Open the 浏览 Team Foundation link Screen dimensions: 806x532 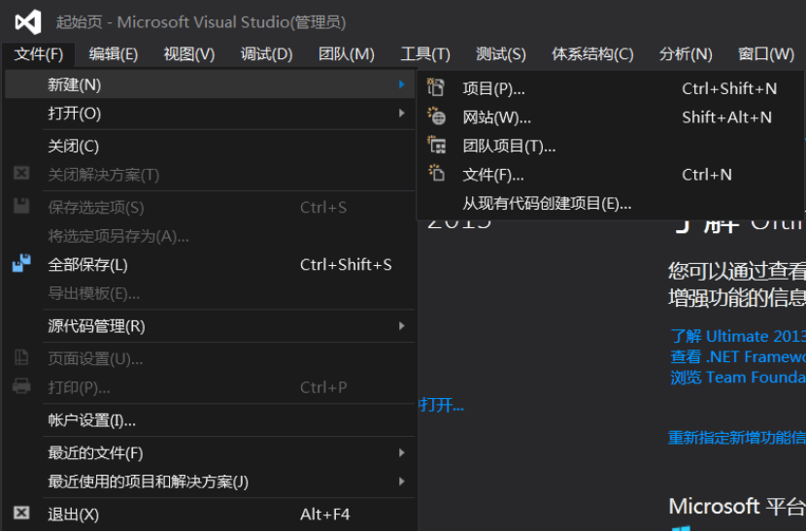click(x=738, y=378)
